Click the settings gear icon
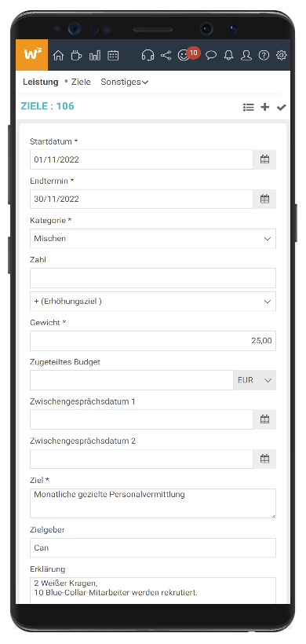 [x=282, y=55]
